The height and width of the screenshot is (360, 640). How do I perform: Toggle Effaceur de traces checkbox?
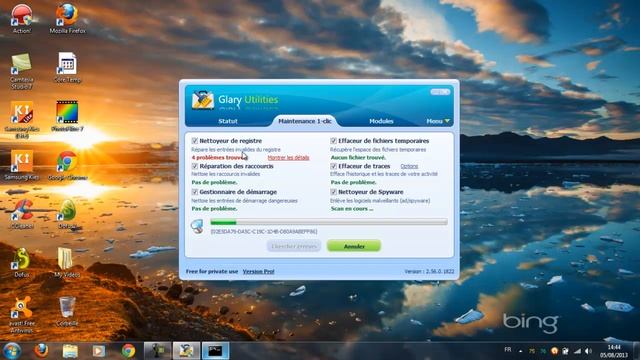click(x=333, y=166)
